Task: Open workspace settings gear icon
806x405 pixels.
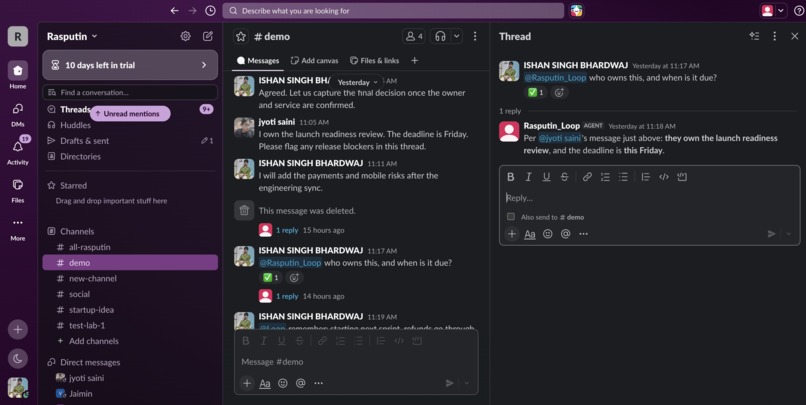Action: coord(186,36)
